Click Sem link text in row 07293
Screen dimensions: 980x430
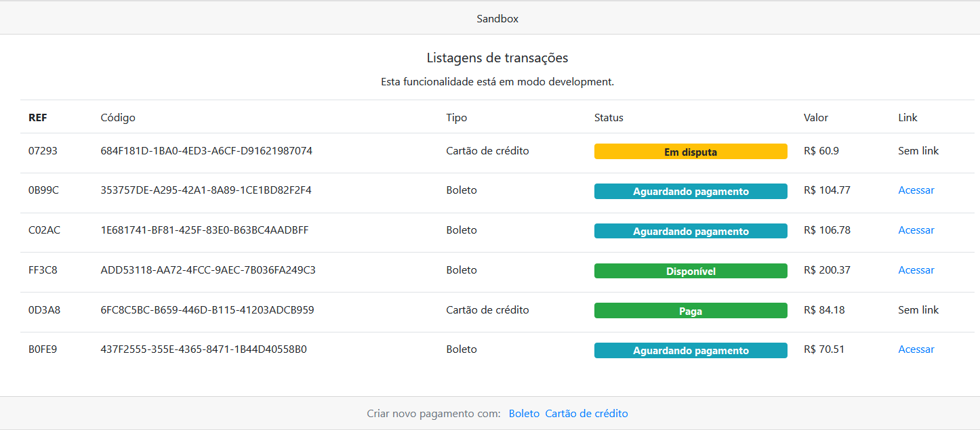(x=918, y=151)
